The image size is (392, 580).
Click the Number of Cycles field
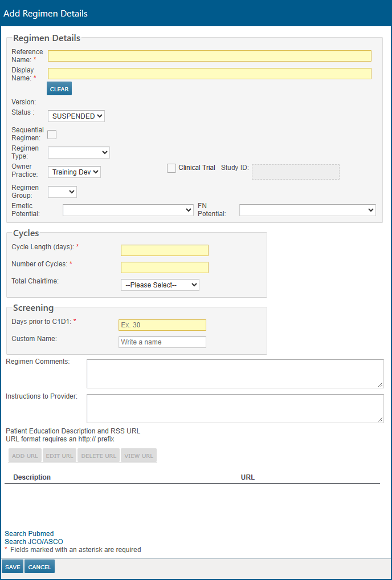(165, 267)
